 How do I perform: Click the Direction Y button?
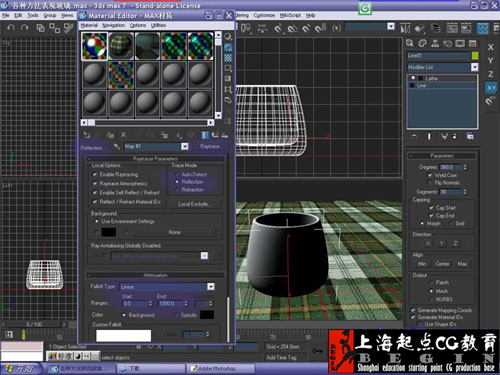coord(441,244)
